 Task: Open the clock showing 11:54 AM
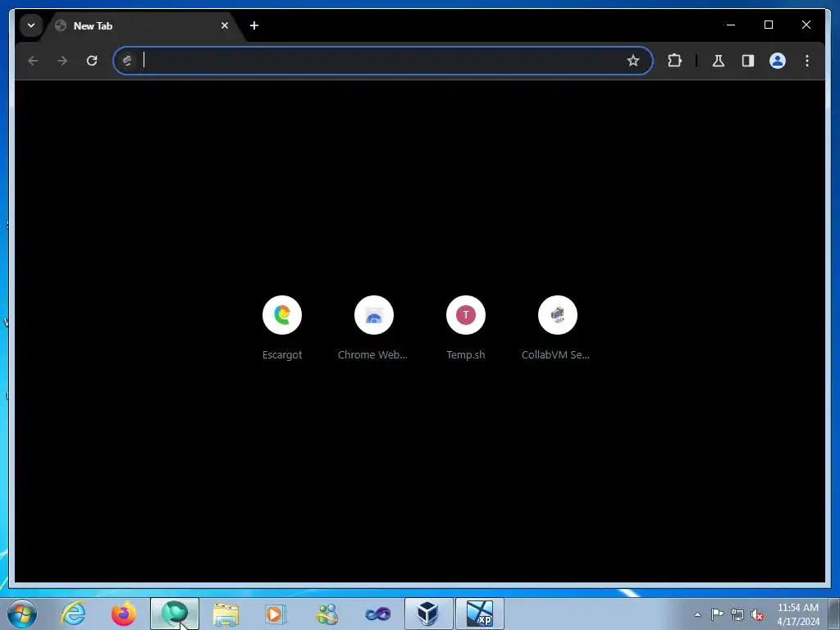click(797, 614)
